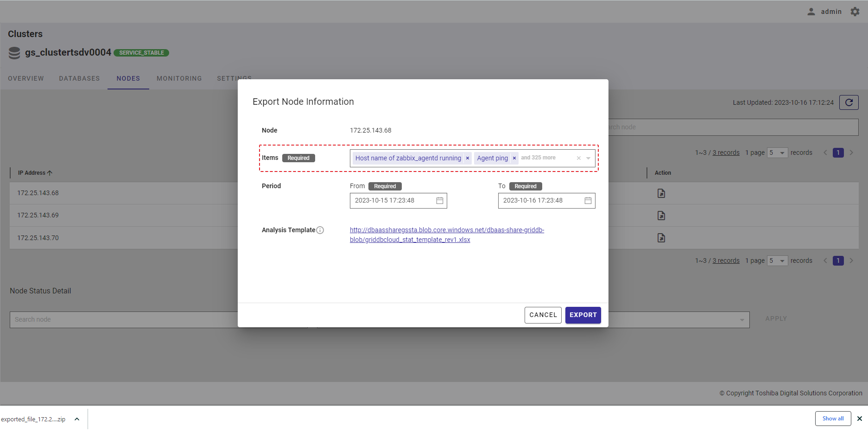This screenshot has width=868, height=432.
Task: Remove the 'Host name of zabbix_agentd running' chip
Action: [x=467, y=158]
